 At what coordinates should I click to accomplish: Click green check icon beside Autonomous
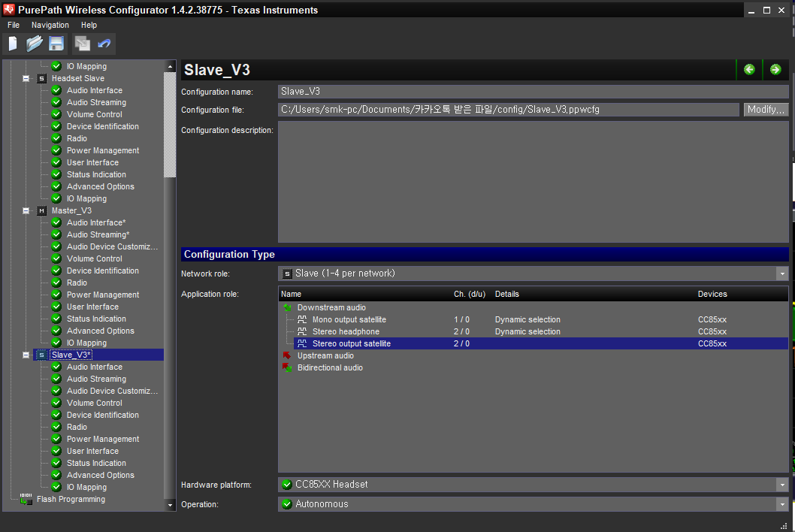(x=287, y=504)
